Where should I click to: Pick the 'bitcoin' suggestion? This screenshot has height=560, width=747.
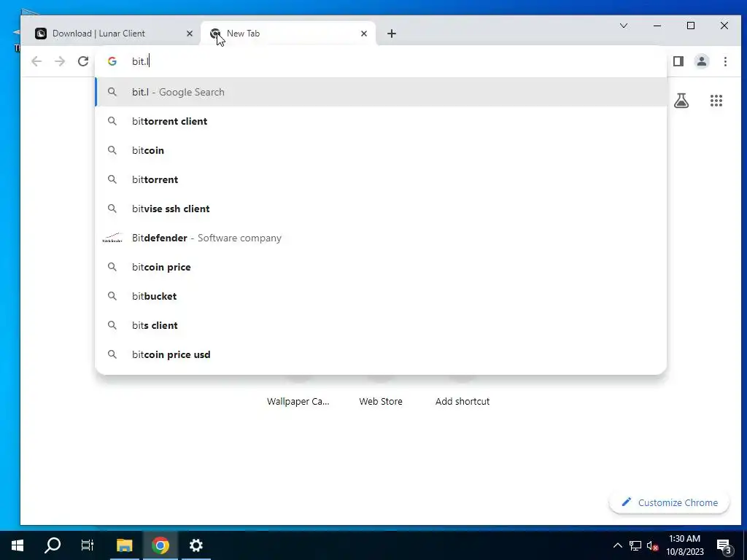[x=381, y=150]
